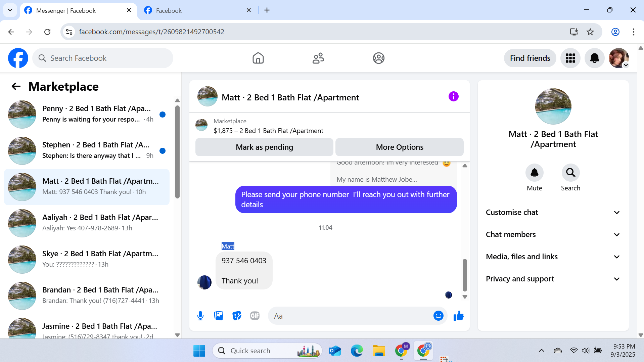Open the Chrome three-dot menu
The image size is (644, 362).
[x=633, y=32]
